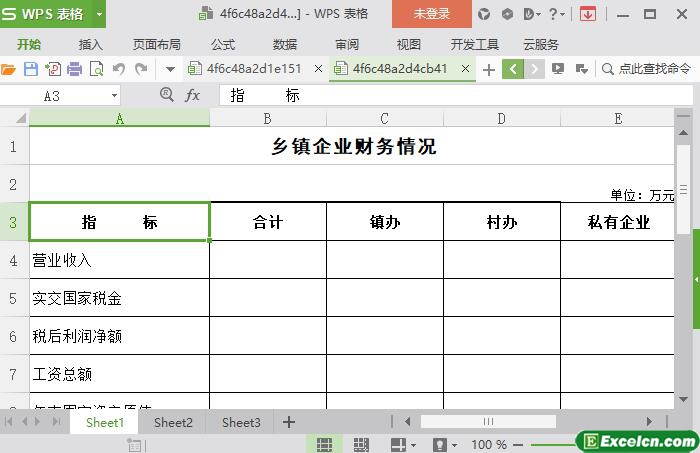Close the 4f6c48a2d1e151 document tab

318,69
